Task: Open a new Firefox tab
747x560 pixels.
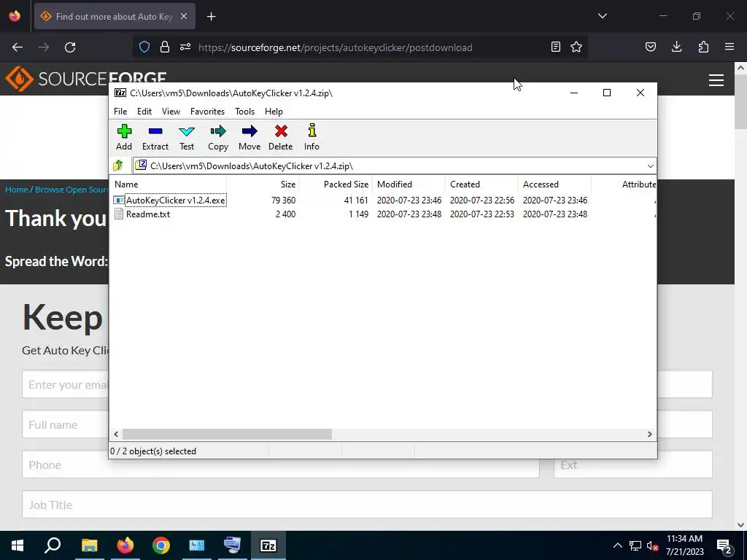Action: [x=212, y=17]
